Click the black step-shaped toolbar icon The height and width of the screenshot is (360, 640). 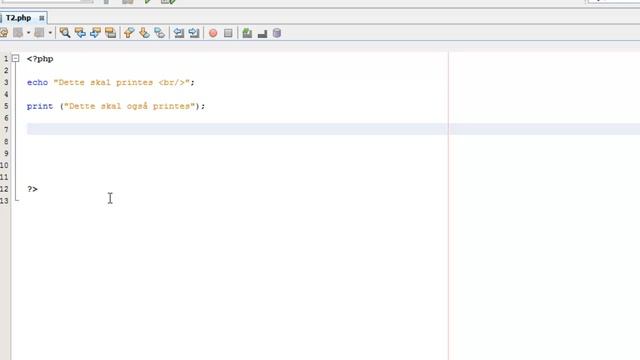262,33
